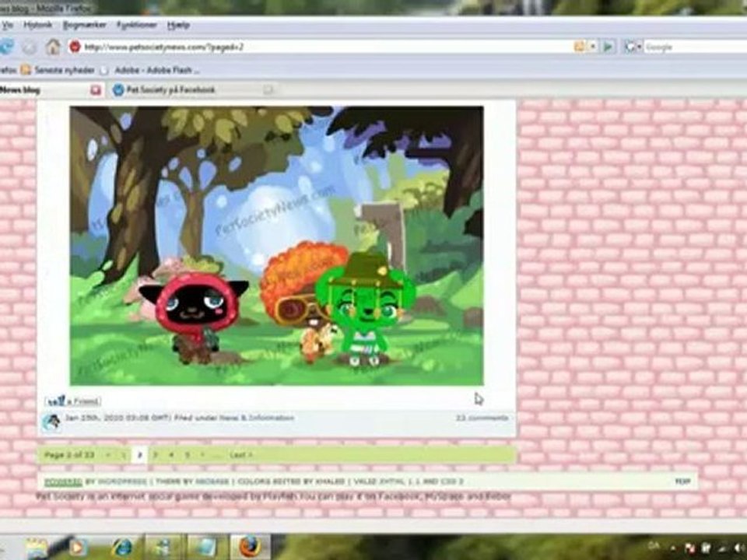
Task: Open the Bogmærker menu
Action: [x=84, y=25]
